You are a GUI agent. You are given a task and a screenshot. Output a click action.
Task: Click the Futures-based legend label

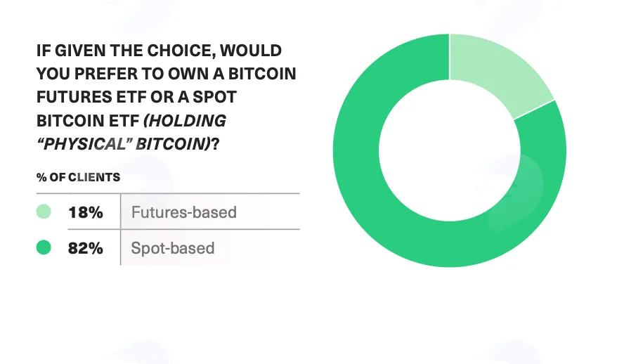(x=183, y=212)
